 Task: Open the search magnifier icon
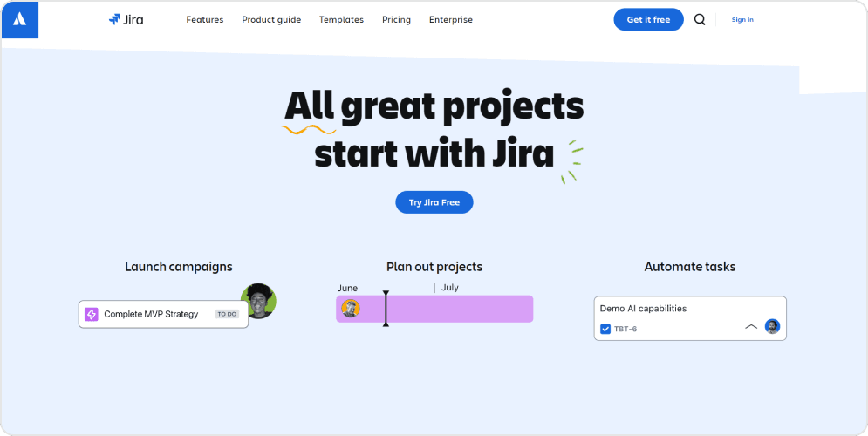700,20
